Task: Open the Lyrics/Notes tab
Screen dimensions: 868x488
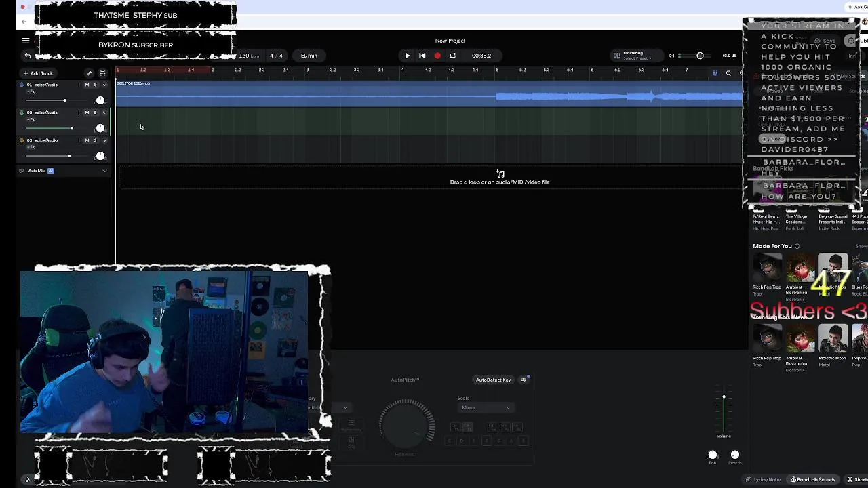Action: pos(764,479)
